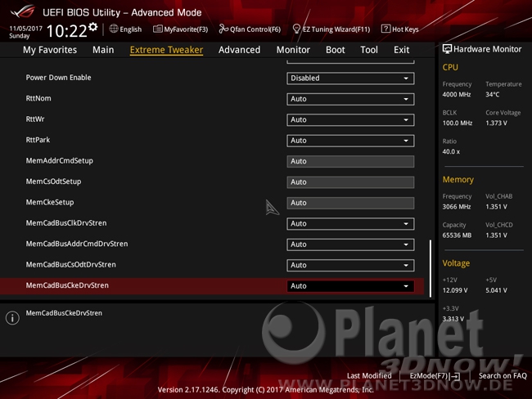Click the 10:22 clock display
532x399 pixels.
pyautogui.click(x=66, y=31)
